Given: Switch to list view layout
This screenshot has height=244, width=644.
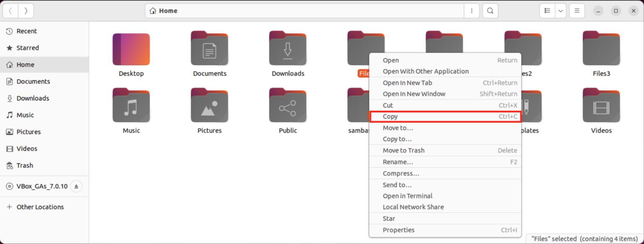Looking at the screenshot, I should (x=547, y=10).
